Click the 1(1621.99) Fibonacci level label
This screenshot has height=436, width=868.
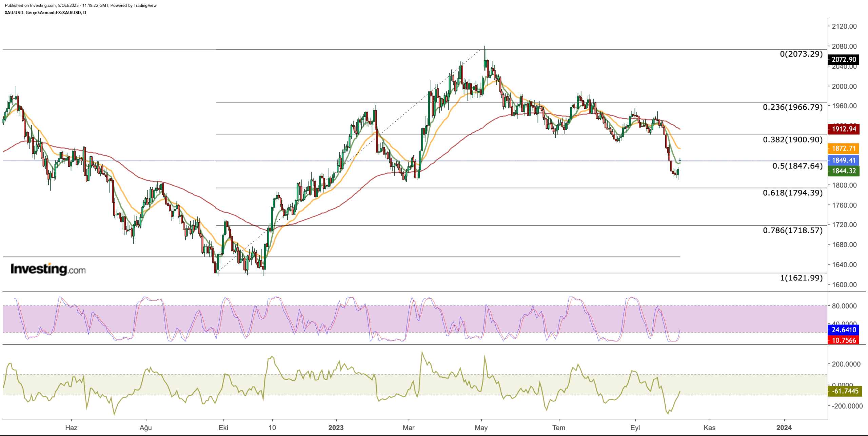[x=801, y=278]
